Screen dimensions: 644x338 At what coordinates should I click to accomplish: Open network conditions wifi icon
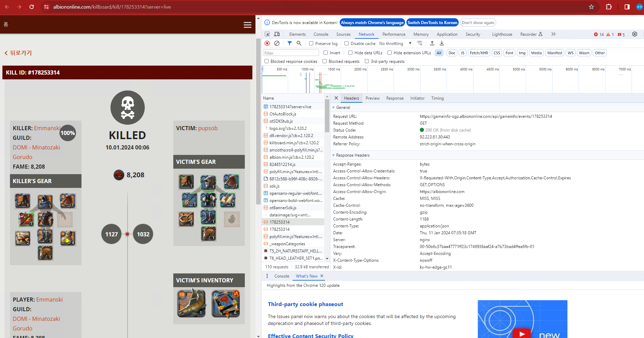coord(419,43)
